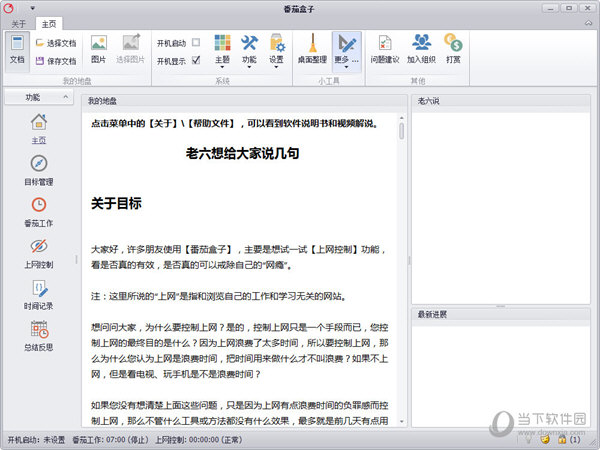The height and width of the screenshot is (450, 600).
Task: Click the red app logo in title bar
Action: coord(8,8)
